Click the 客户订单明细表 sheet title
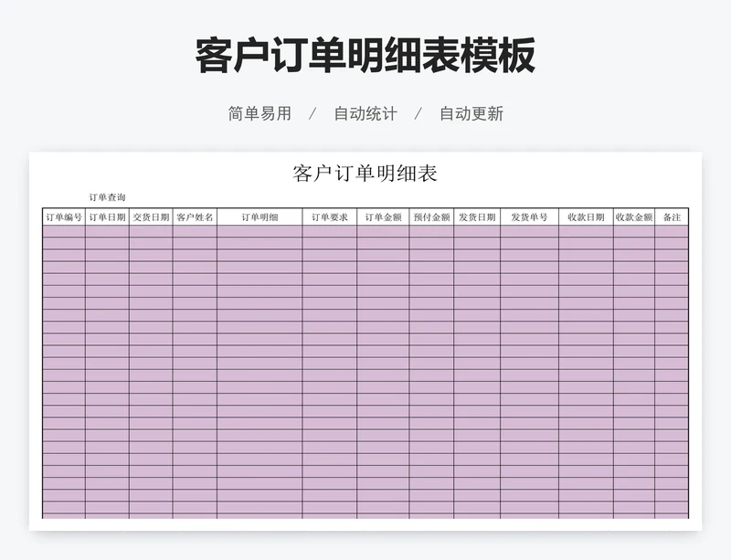The height and width of the screenshot is (560, 731). tap(365, 174)
